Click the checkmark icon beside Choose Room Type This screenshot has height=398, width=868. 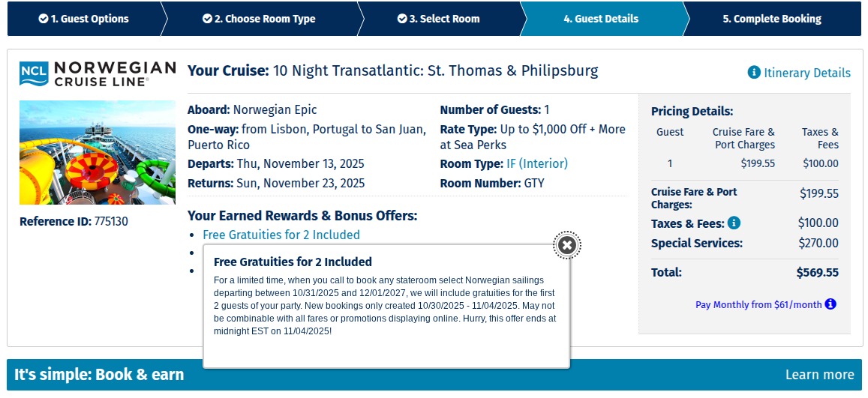[x=207, y=19]
